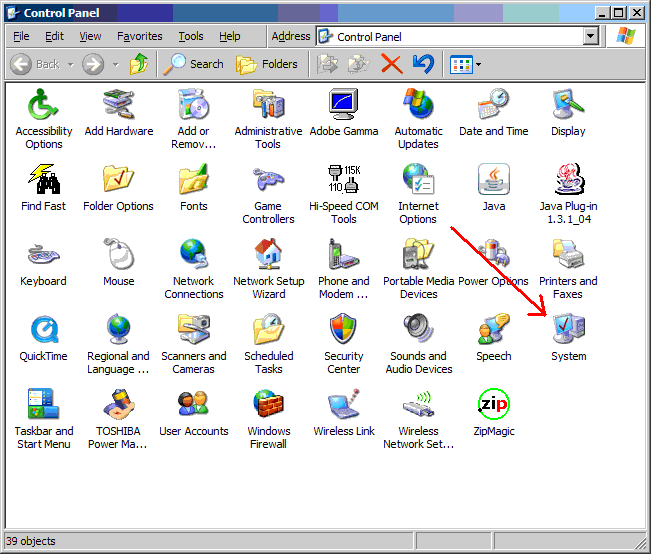651x554 pixels.
Task: Open User Accounts icon
Action: coord(193,404)
